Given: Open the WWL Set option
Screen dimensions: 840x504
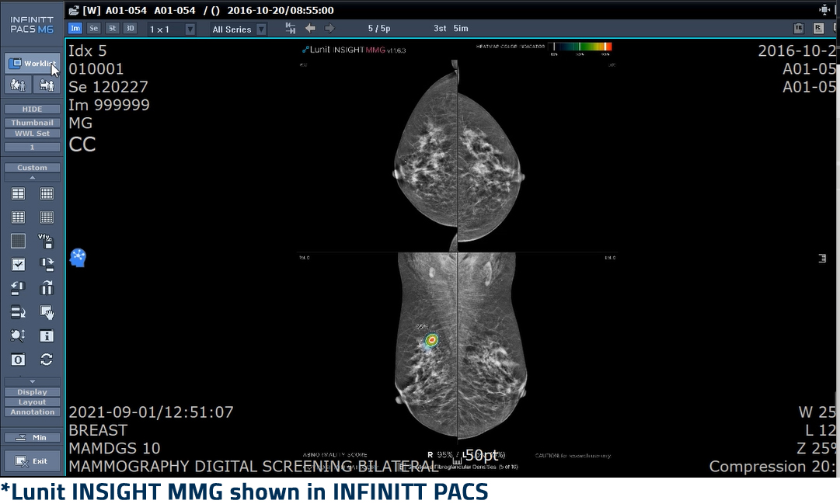Looking at the screenshot, I should pyautogui.click(x=32, y=134).
